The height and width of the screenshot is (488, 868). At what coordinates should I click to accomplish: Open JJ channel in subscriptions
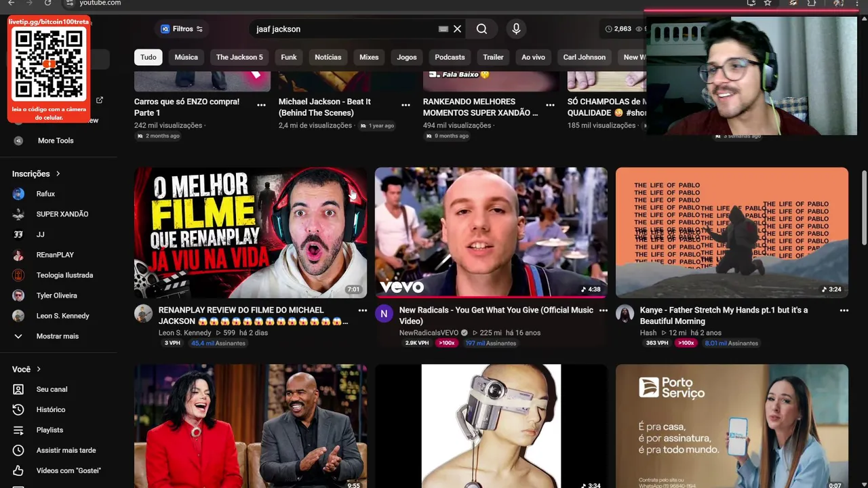[40, 235]
